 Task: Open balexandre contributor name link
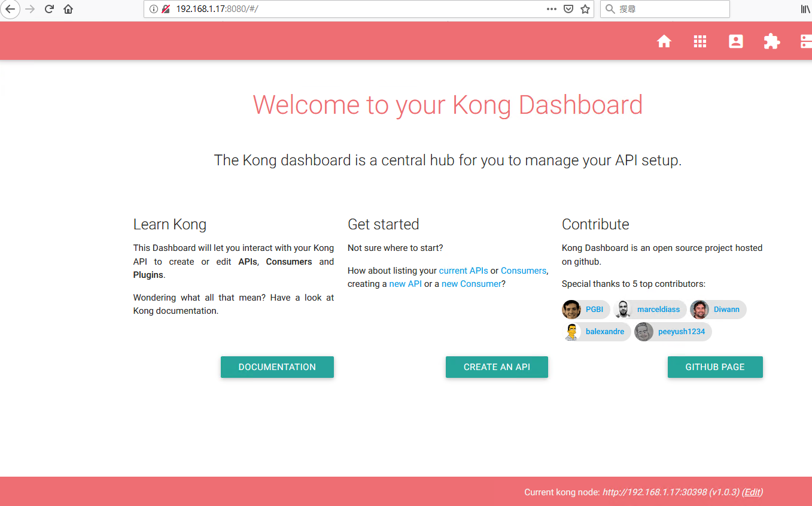(x=605, y=332)
